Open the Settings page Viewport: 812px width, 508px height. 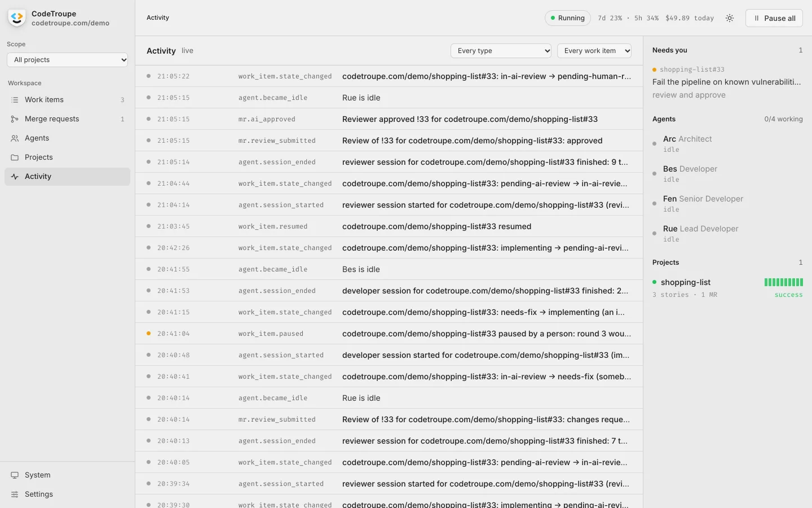click(67, 494)
